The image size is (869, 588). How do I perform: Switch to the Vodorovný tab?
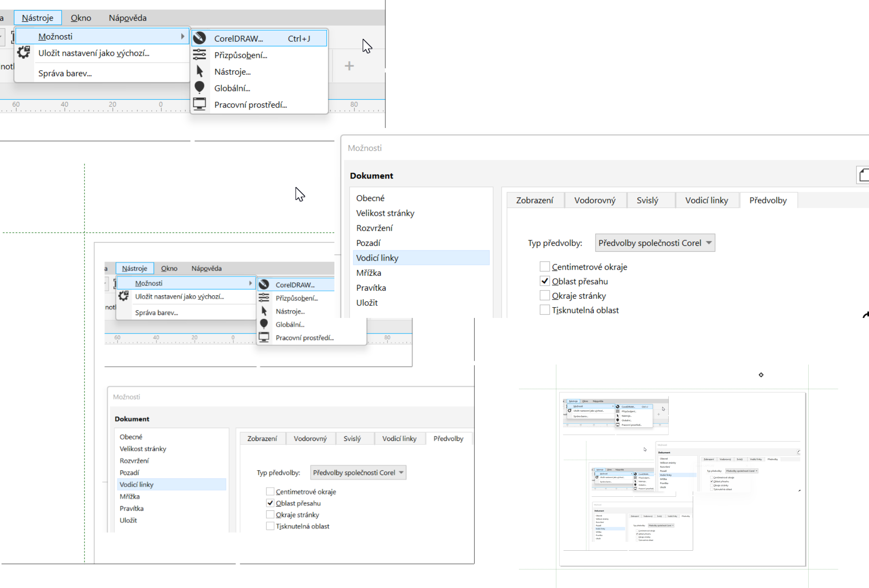coord(595,200)
